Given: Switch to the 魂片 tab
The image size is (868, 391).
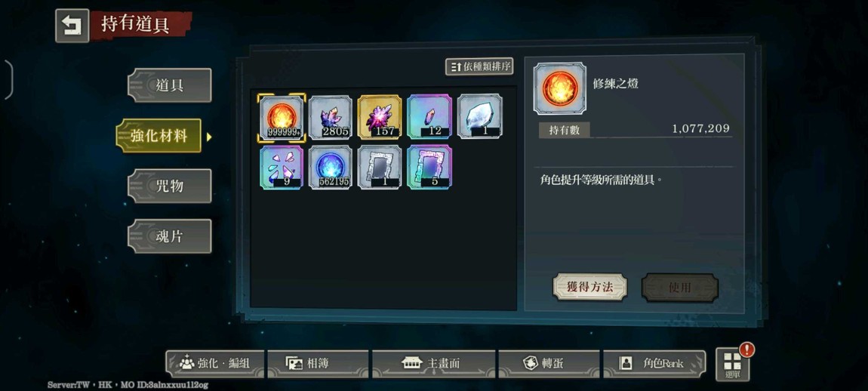Looking at the screenshot, I should point(169,236).
